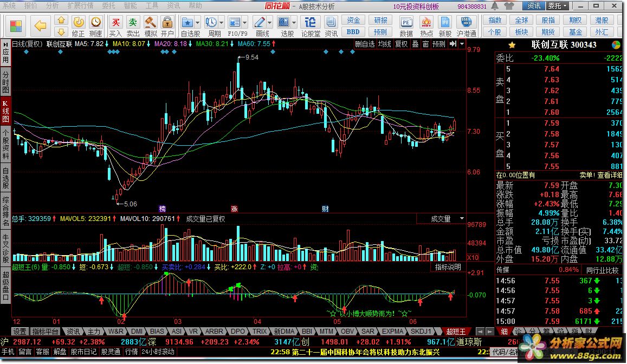The height and width of the screenshot is (364, 627).
Task: Expand the 周期 dropdown arrow
Action: [221, 23]
